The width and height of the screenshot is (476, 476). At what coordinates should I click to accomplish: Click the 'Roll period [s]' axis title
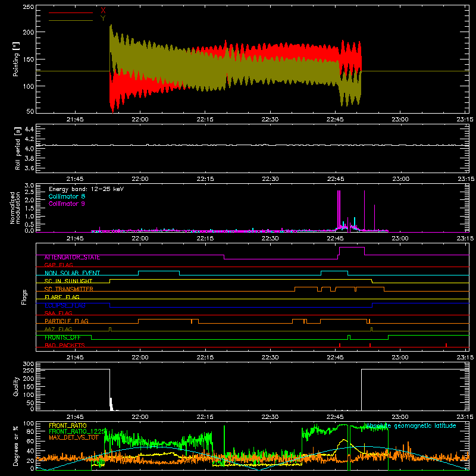pos(17,148)
